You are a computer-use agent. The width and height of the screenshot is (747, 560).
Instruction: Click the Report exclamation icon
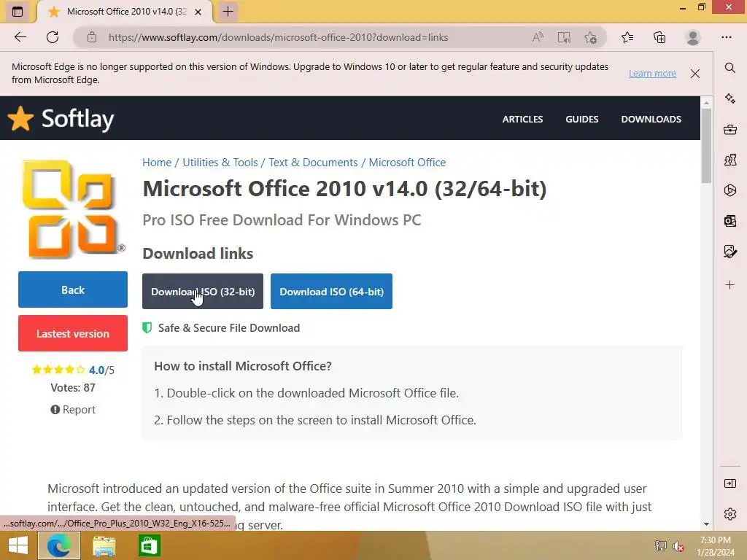tap(55, 410)
